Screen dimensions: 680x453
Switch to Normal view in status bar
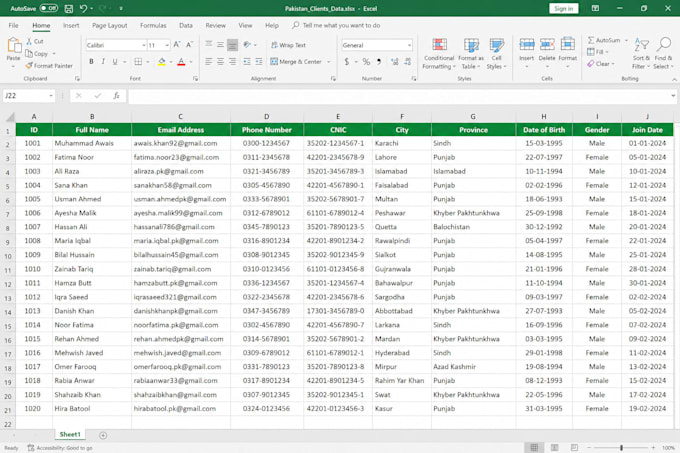click(534, 447)
